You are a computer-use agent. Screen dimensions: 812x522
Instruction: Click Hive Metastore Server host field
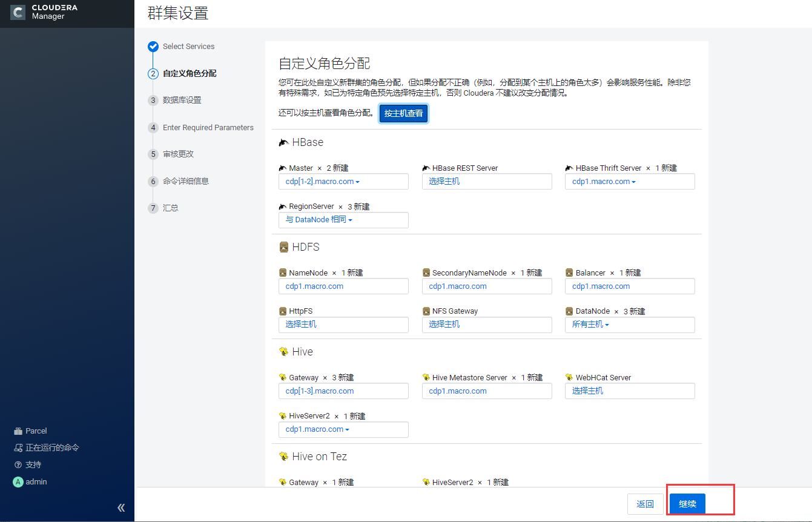click(487, 391)
